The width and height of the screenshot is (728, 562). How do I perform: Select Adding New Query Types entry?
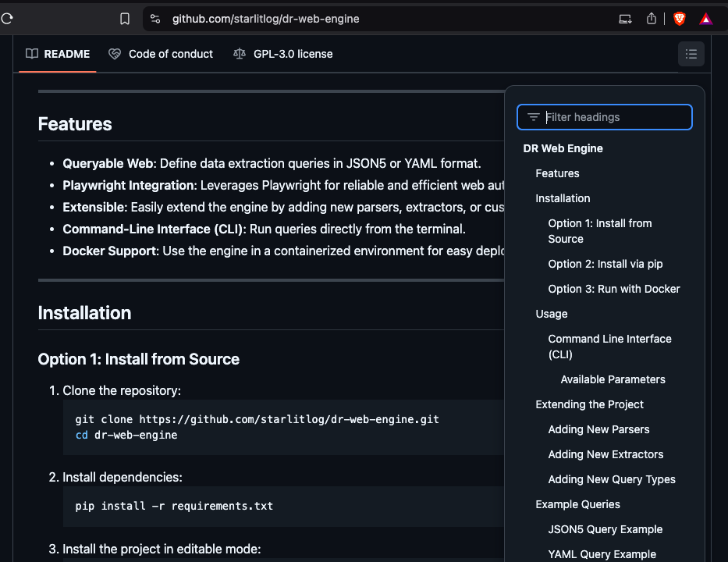click(612, 479)
